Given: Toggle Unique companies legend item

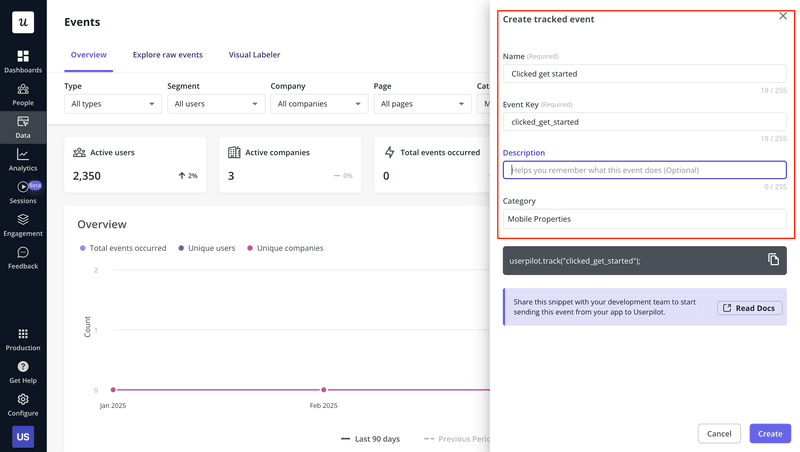Looking at the screenshot, I should click(x=285, y=248).
